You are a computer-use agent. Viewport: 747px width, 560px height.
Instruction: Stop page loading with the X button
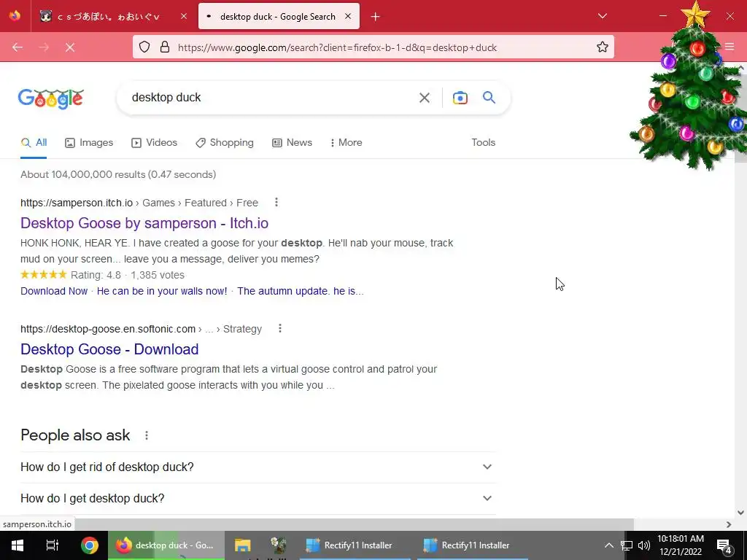pyautogui.click(x=70, y=47)
